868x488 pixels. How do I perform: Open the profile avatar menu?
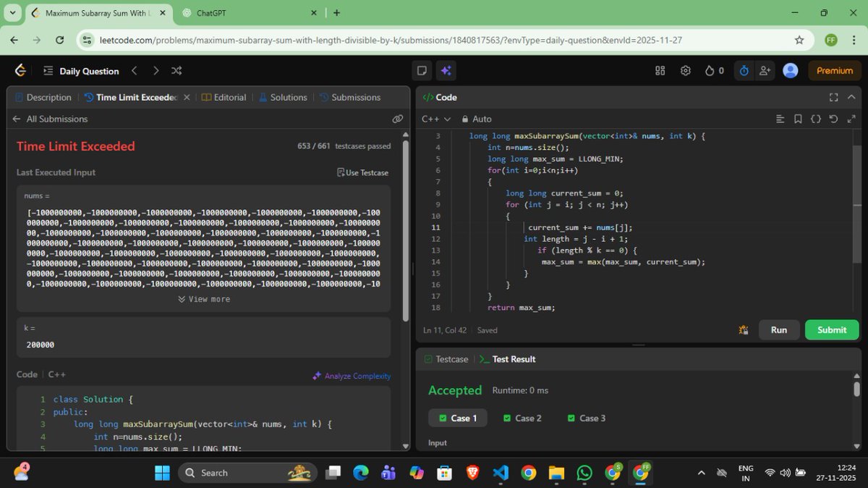click(x=791, y=70)
